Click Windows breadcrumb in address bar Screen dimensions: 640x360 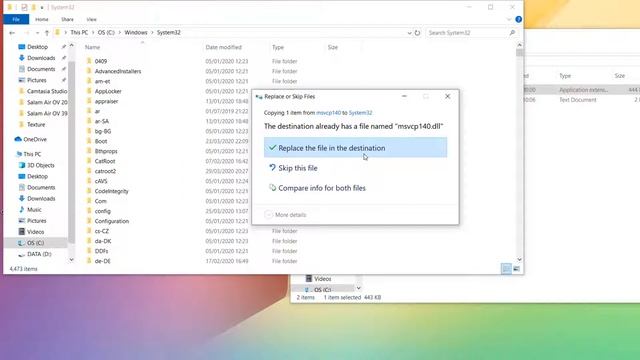tap(136, 32)
